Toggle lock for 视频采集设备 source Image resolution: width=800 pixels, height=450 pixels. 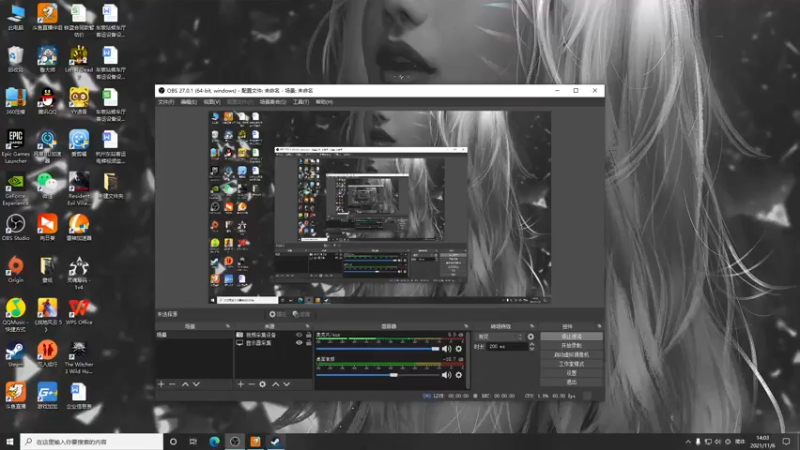point(308,335)
